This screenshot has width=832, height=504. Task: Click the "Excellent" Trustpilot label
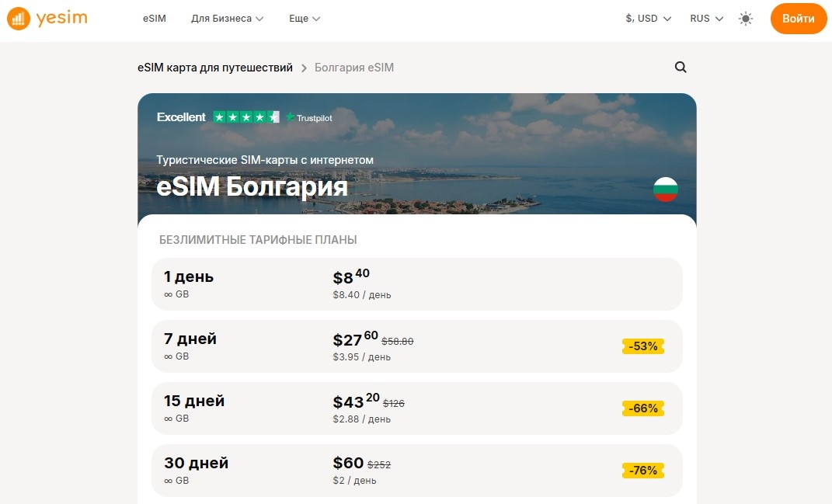[x=181, y=116]
